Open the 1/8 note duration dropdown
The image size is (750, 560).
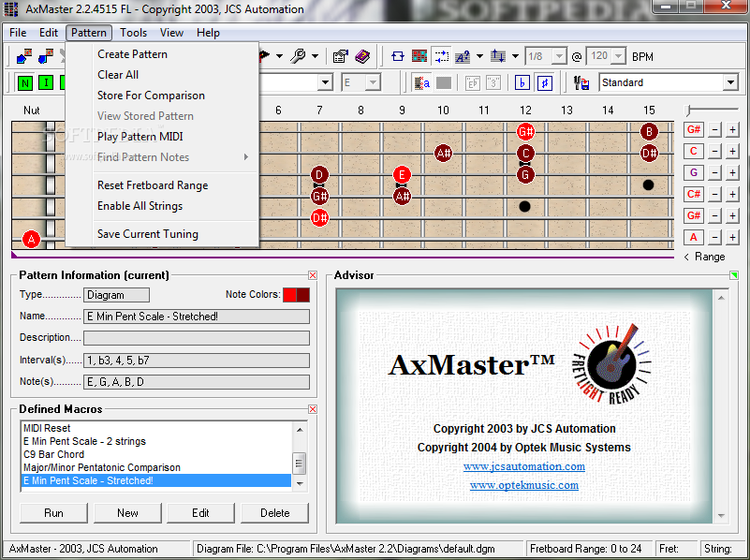click(559, 56)
